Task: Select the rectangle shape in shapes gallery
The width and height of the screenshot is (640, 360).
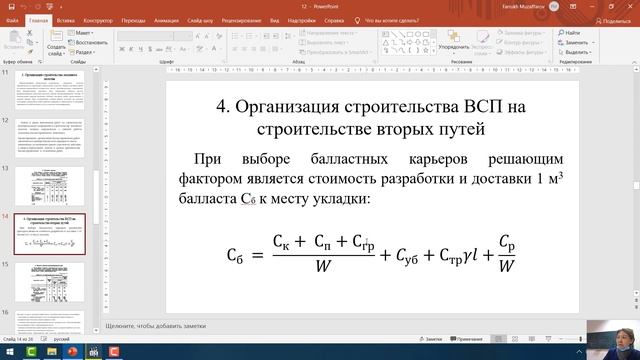Action: point(410,34)
